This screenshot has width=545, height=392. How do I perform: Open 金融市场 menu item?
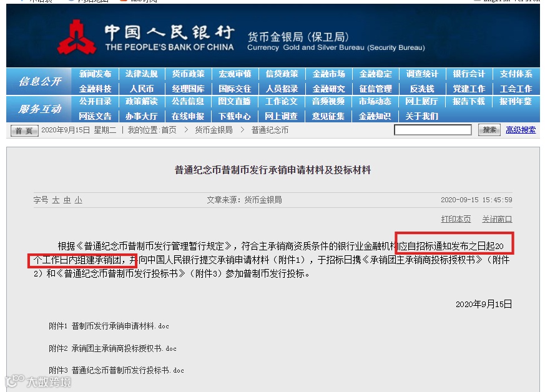329,74
